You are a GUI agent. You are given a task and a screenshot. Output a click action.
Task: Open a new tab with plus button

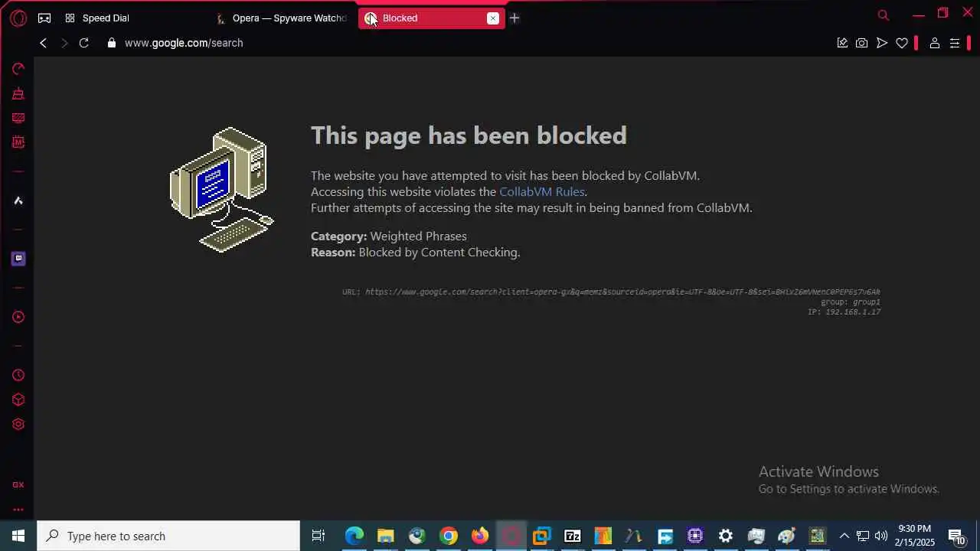point(514,18)
